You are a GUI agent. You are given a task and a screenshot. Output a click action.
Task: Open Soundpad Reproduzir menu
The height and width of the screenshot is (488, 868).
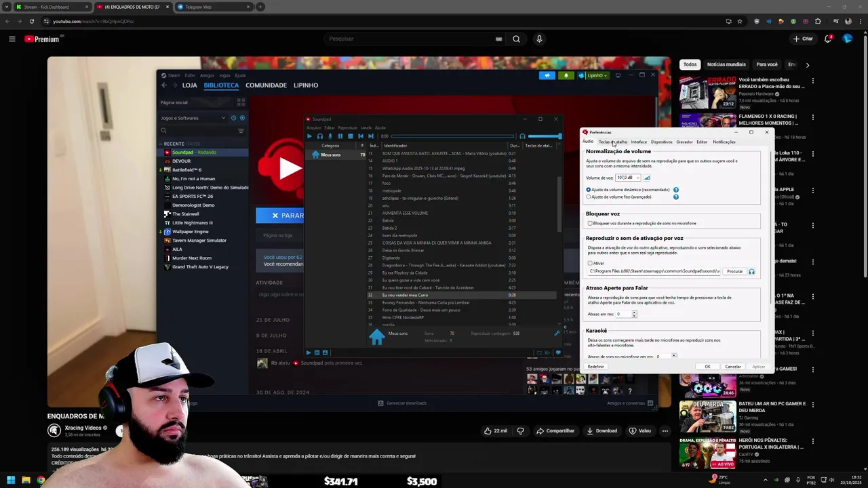(x=347, y=127)
